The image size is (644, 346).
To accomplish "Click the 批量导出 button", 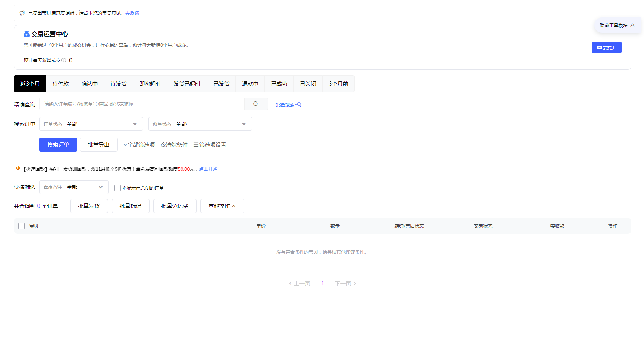I will 99,145.
